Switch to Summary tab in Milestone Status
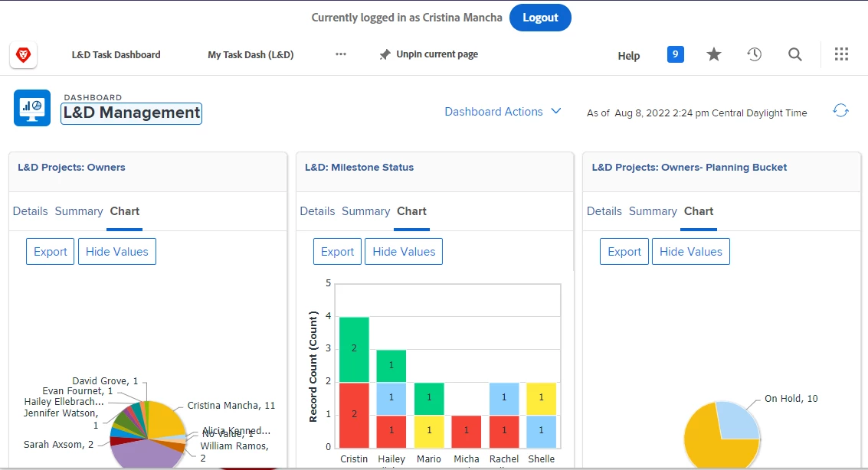Image resolution: width=868 pixels, height=470 pixels. (x=366, y=211)
